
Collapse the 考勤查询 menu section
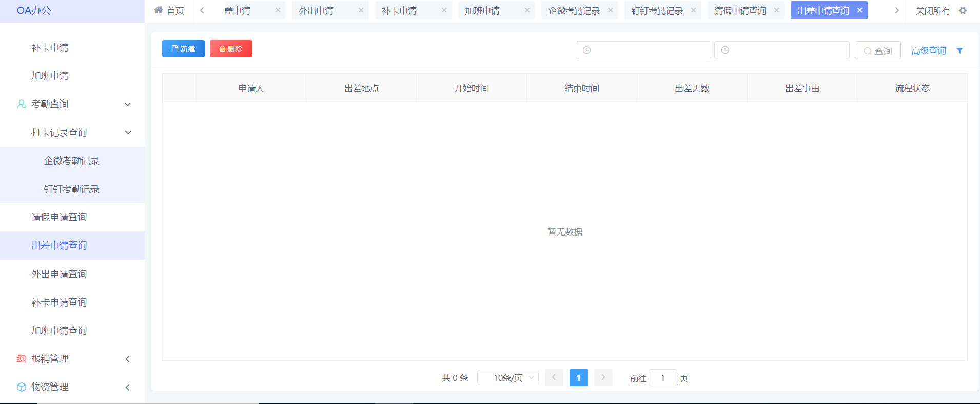point(128,104)
